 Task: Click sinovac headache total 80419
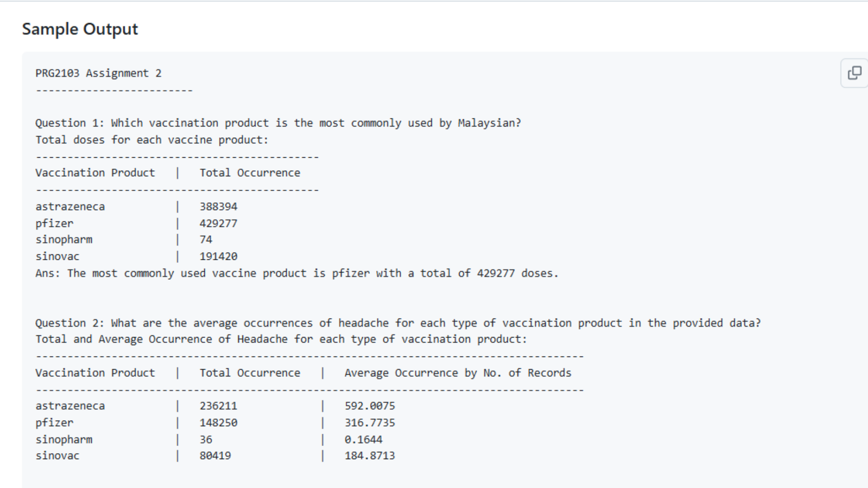pos(215,455)
